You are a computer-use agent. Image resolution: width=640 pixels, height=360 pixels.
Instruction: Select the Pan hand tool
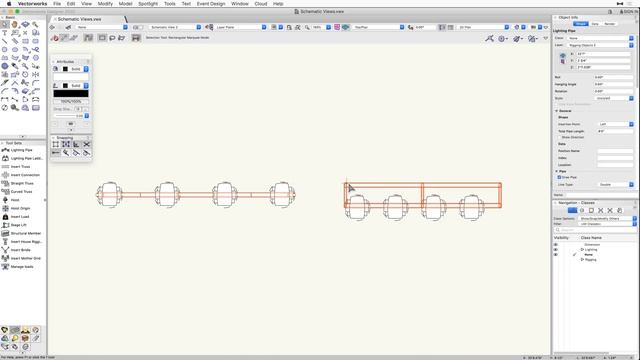pyautogui.click(x=15, y=24)
